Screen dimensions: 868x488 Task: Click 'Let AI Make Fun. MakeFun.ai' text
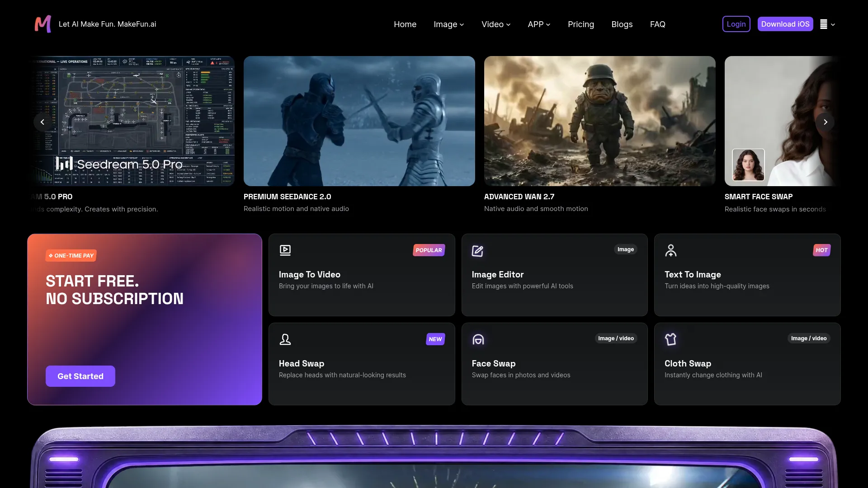point(108,24)
